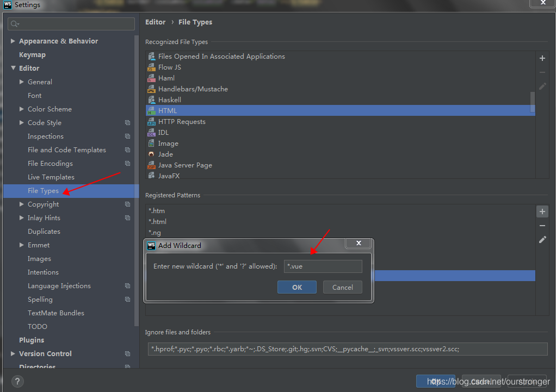
Task: Expand the Appearance & Behavior section
Action: [x=13, y=41]
